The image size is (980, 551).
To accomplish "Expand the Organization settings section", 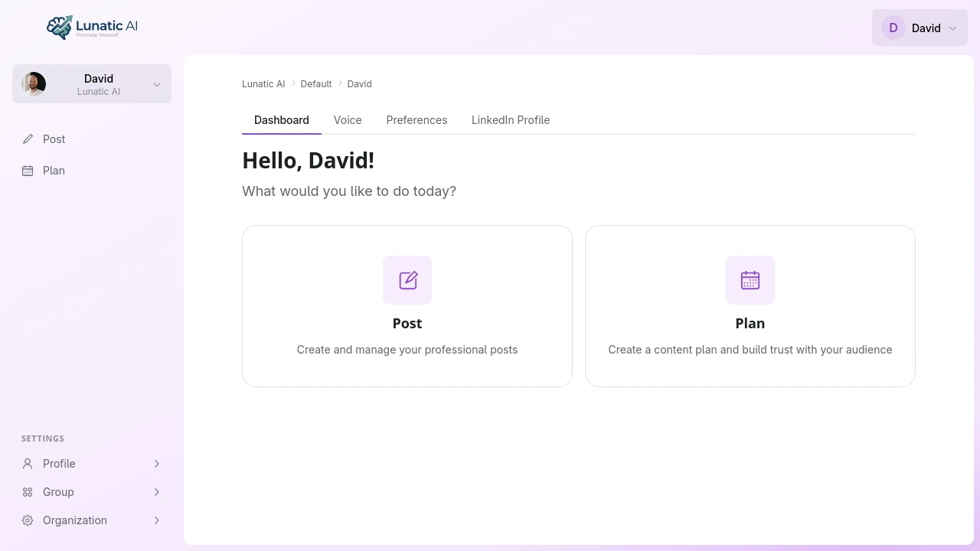I will [x=157, y=520].
